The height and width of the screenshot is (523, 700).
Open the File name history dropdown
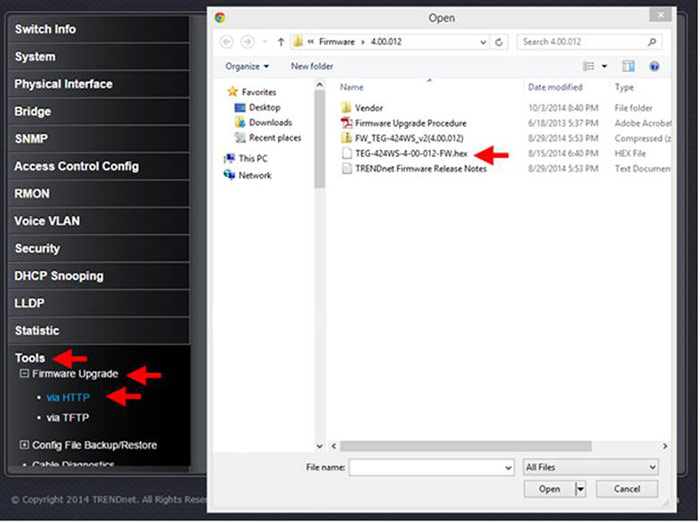[x=508, y=468]
